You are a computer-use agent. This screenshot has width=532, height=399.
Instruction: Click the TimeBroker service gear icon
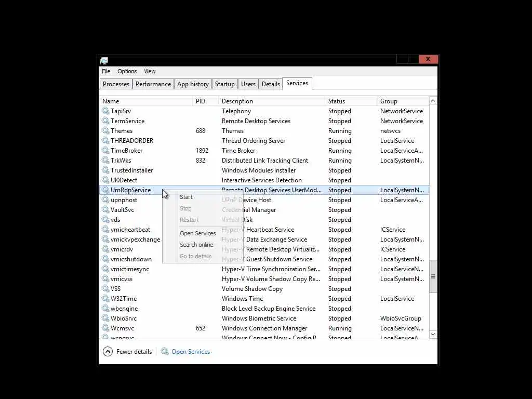(x=105, y=150)
